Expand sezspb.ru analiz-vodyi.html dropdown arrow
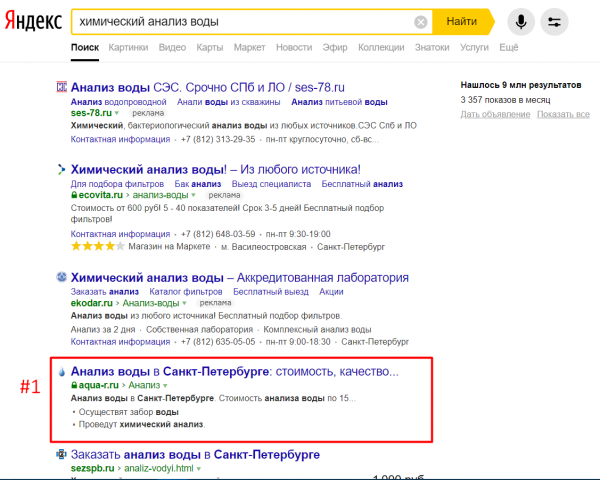The height and width of the screenshot is (480, 600). click(x=199, y=469)
